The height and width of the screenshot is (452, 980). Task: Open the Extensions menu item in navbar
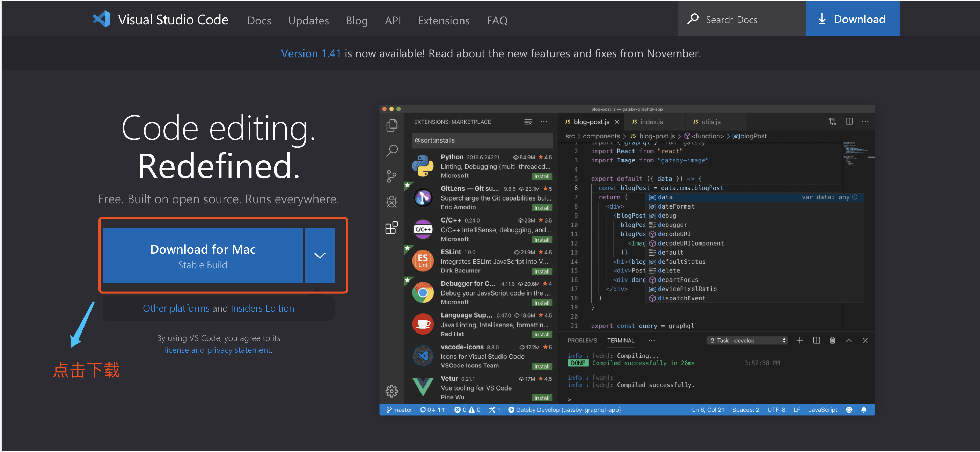(x=444, y=21)
